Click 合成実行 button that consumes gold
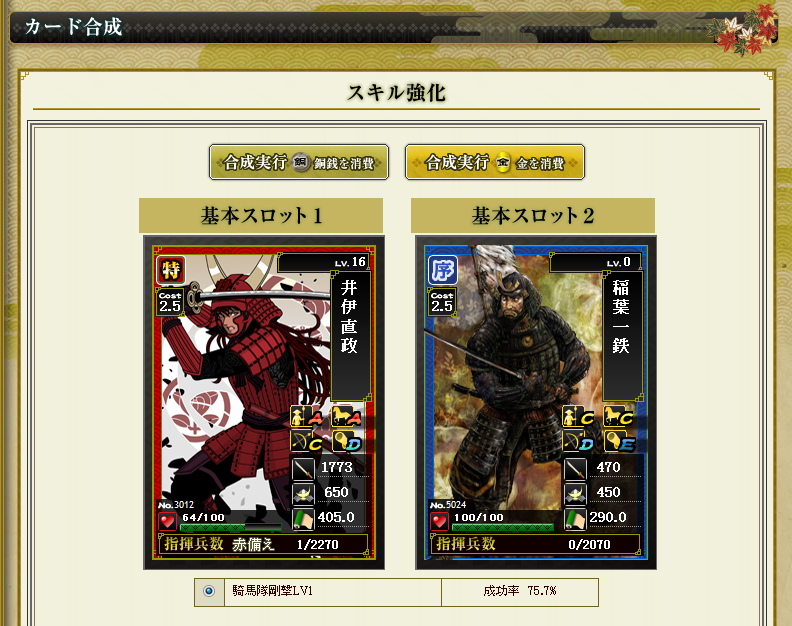The height and width of the screenshot is (626, 792). click(x=494, y=162)
